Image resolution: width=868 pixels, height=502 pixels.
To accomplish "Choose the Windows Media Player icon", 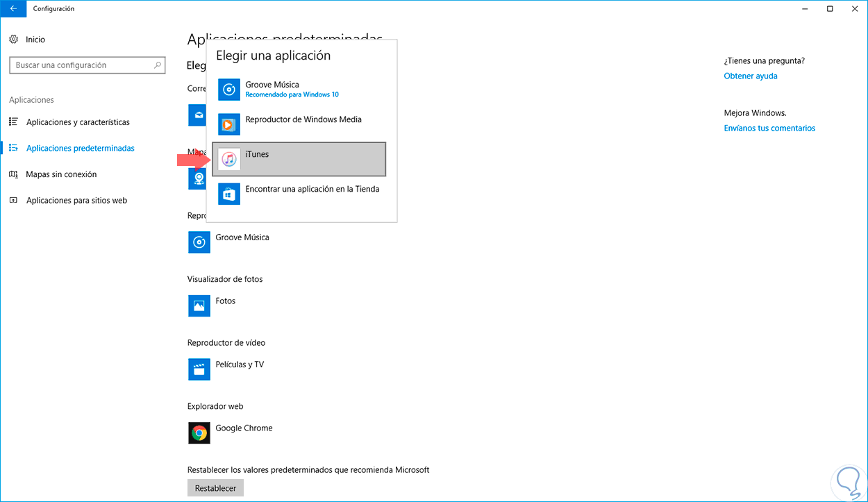I will [229, 124].
